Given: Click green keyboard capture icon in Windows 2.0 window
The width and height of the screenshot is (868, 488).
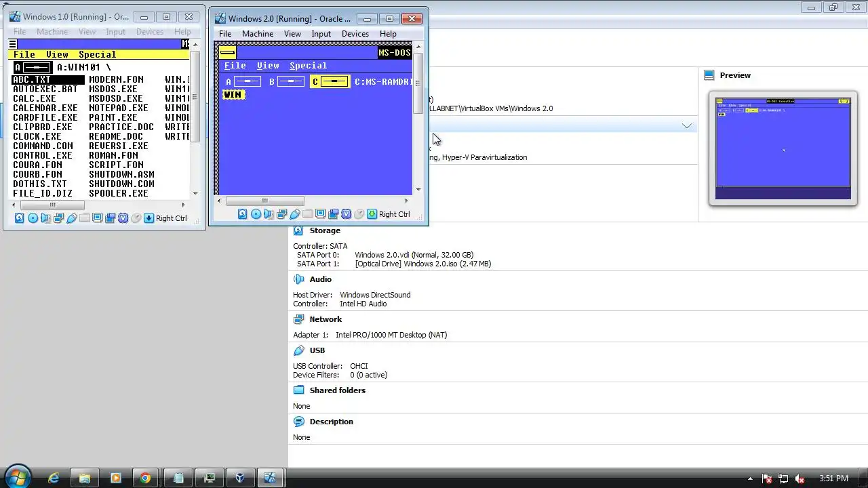Looking at the screenshot, I should [x=372, y=214].
